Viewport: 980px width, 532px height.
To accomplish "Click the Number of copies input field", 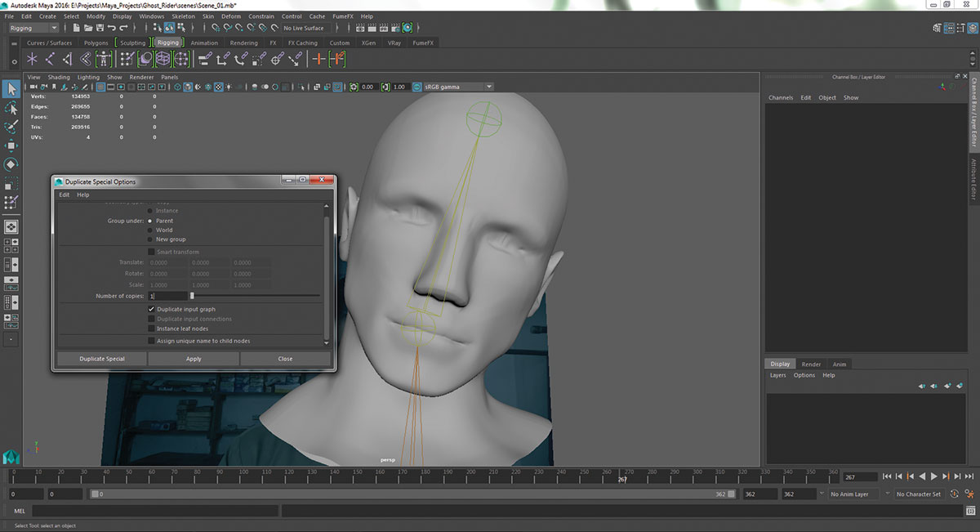I will point(167,296).
